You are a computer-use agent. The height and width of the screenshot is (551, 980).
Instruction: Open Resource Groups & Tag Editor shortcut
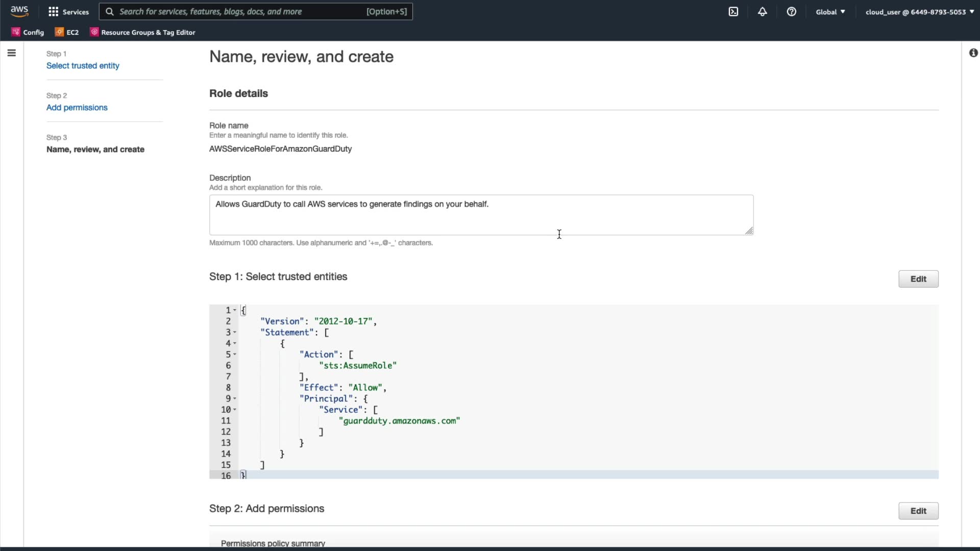click(142, 32)
